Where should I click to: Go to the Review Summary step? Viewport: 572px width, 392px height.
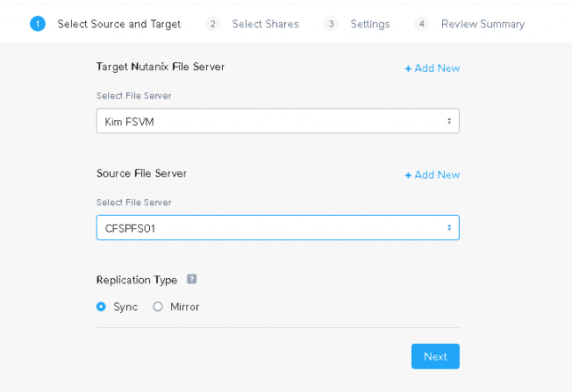(x=483, y=24)
